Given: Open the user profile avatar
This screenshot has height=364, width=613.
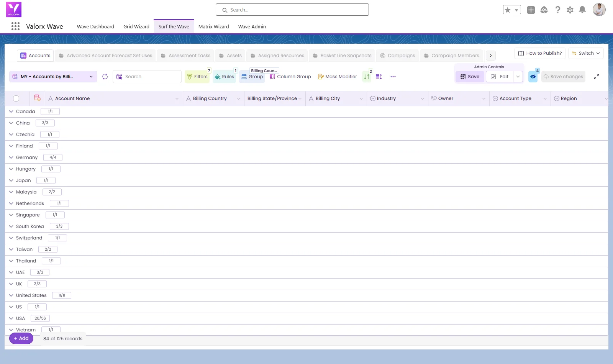Looking at the screenshot, I should [599, 10].
